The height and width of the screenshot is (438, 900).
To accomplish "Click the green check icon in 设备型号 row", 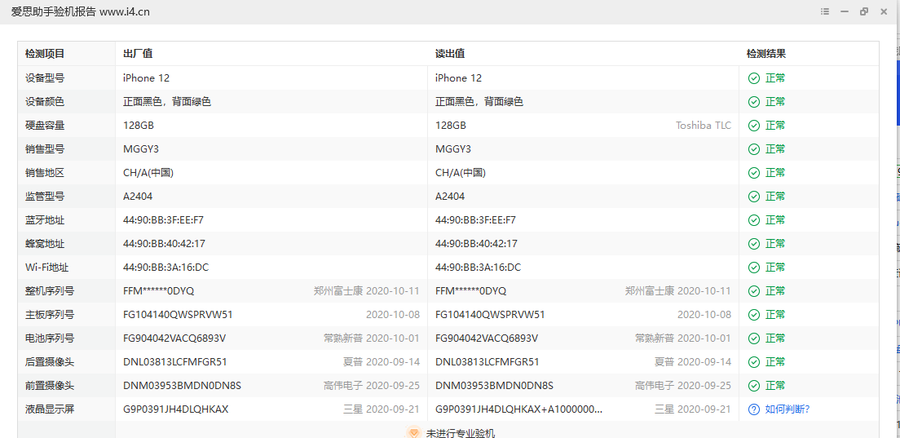I will [x=754, y=78].
